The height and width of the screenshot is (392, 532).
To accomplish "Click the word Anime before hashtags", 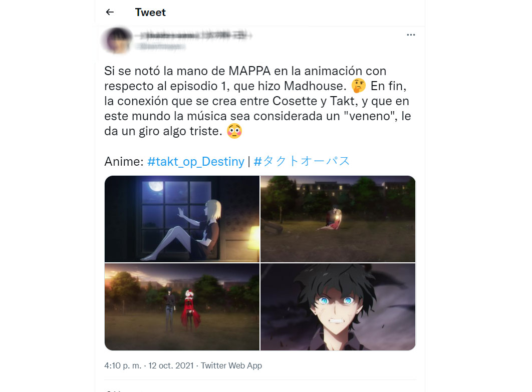I will click(x=124, y=161).
